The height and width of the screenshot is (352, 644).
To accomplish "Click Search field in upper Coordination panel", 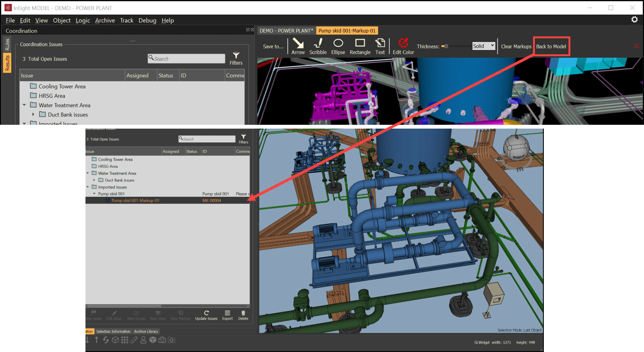I will click(x=187, y=58).
